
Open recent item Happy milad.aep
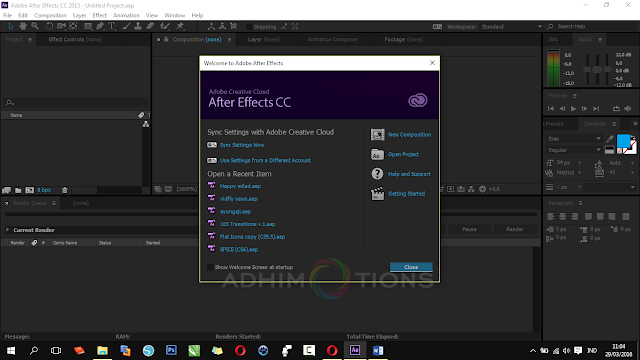pos(240,186)
